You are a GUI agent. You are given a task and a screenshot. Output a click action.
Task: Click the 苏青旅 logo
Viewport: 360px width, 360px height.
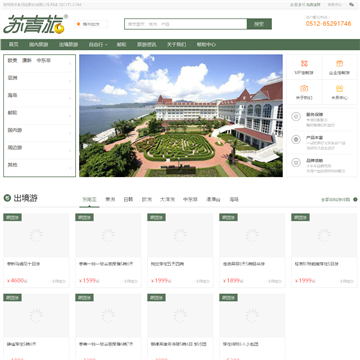point(36,24)
